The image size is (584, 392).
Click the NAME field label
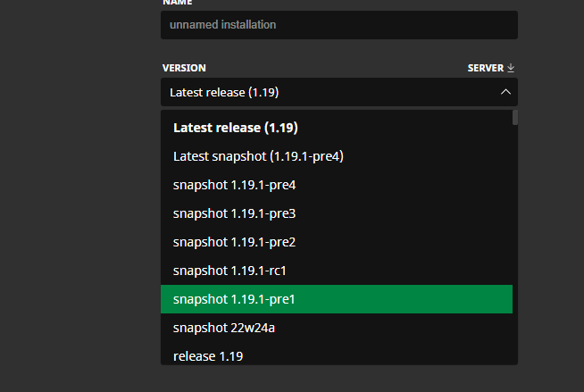click(x=177, y=3)
